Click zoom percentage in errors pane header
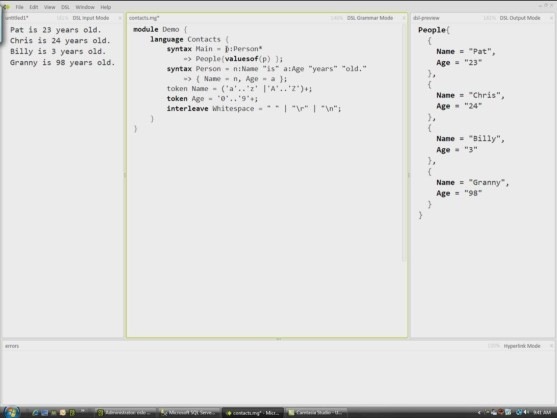The image size is (557, 418). 493,346
